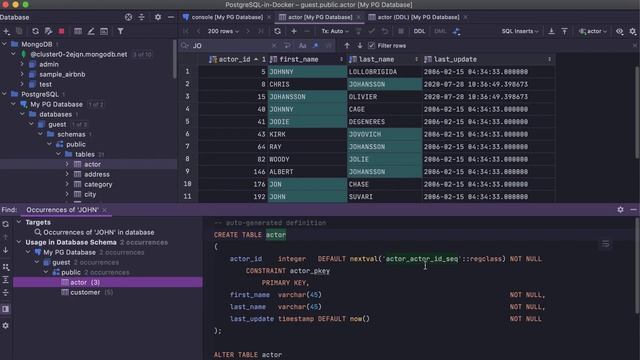Image resolution: width=640 pixels, height=360 pixels.
Task: Click the import data upload icon
Action: pos(564,31)
